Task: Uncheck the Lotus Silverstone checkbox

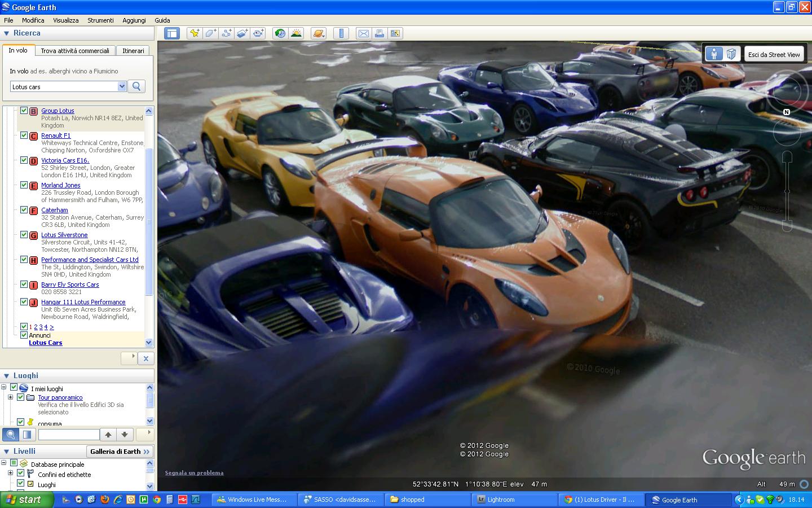Action: 24,235
